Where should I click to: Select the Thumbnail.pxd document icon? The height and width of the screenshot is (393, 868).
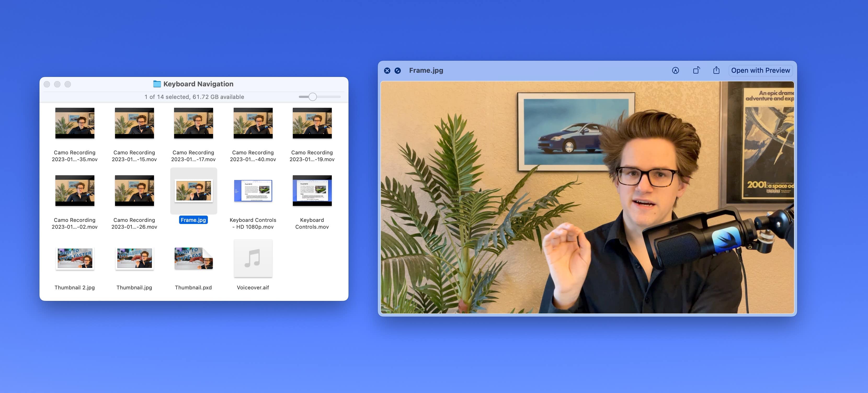pos(193,259)
